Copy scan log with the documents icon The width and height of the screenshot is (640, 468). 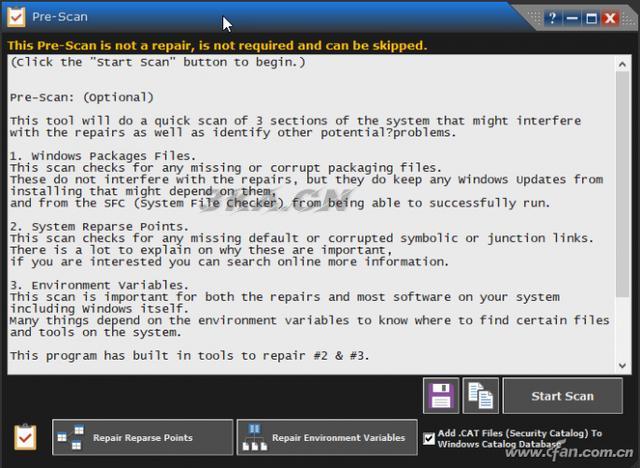coord(480,395)
